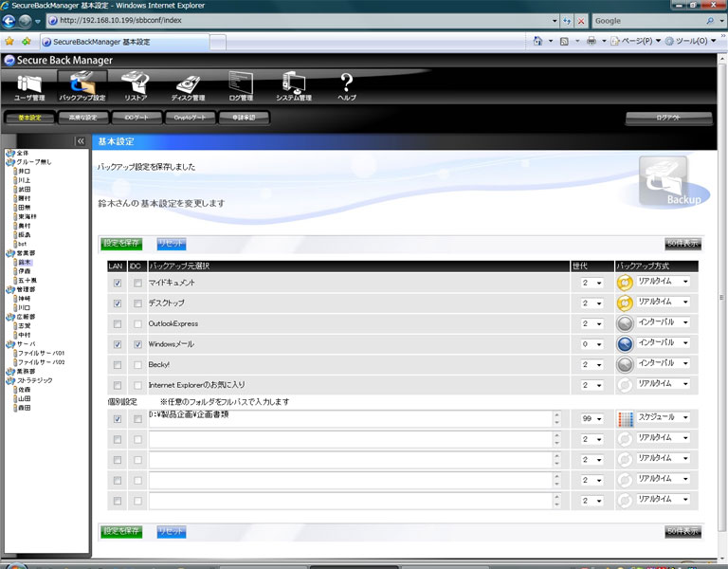
Task: Open the IE Favorites star
Action: click(x=9, y=42)
